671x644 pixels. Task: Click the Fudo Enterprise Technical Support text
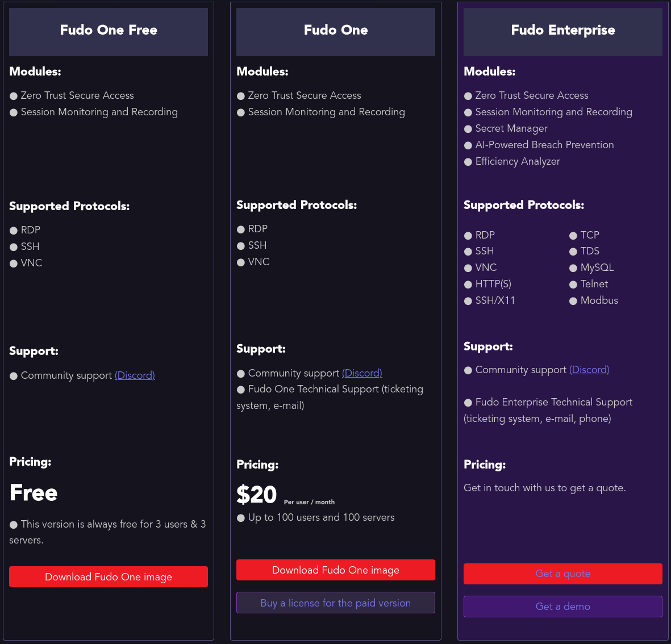(553, 402)
